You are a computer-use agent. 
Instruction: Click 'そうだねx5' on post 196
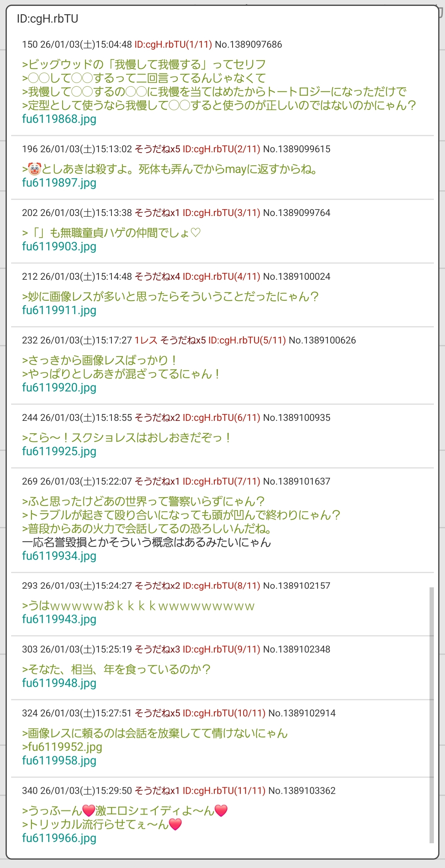coord(157,149)
